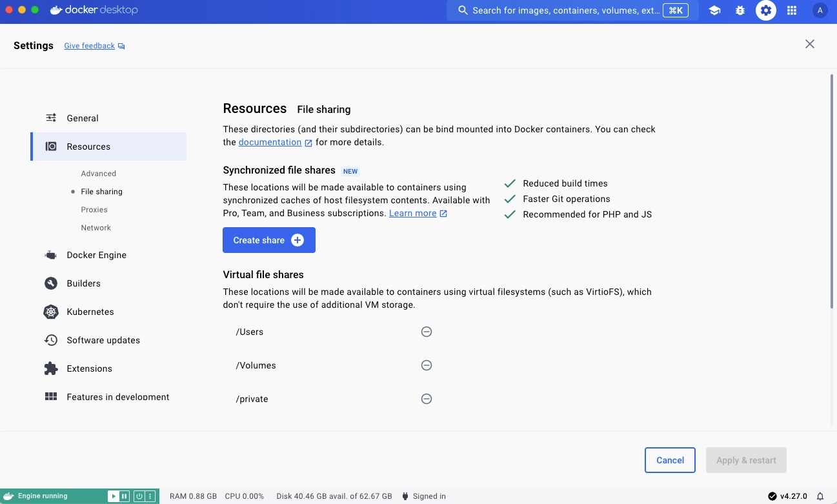Open the extensions grid icon in header
Viewport: 837px width, 504px height.
(792, 10)
